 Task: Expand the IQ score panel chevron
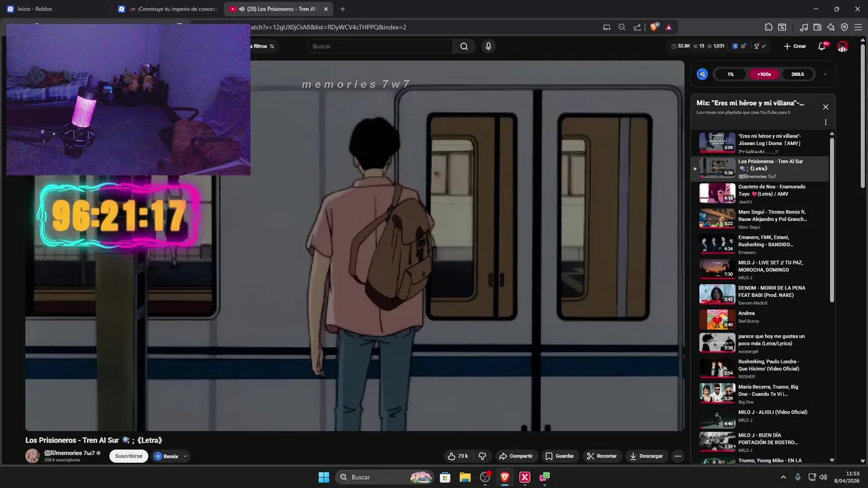825,74
